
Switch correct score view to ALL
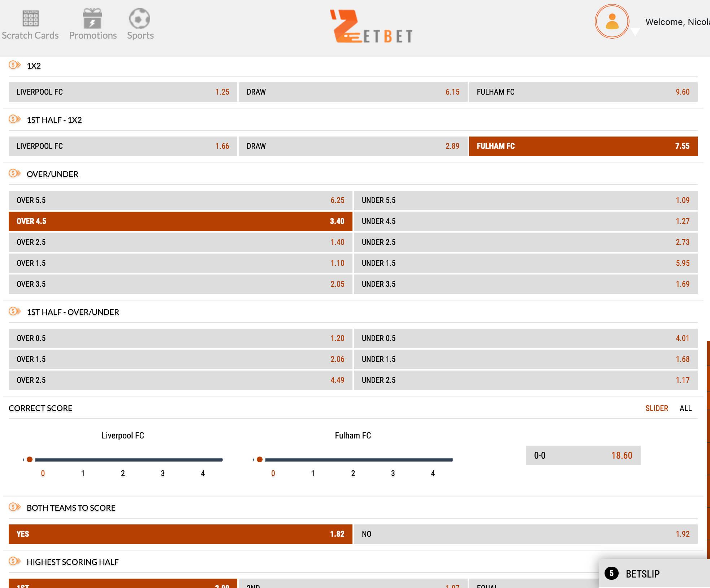click(x=685, y=408)
